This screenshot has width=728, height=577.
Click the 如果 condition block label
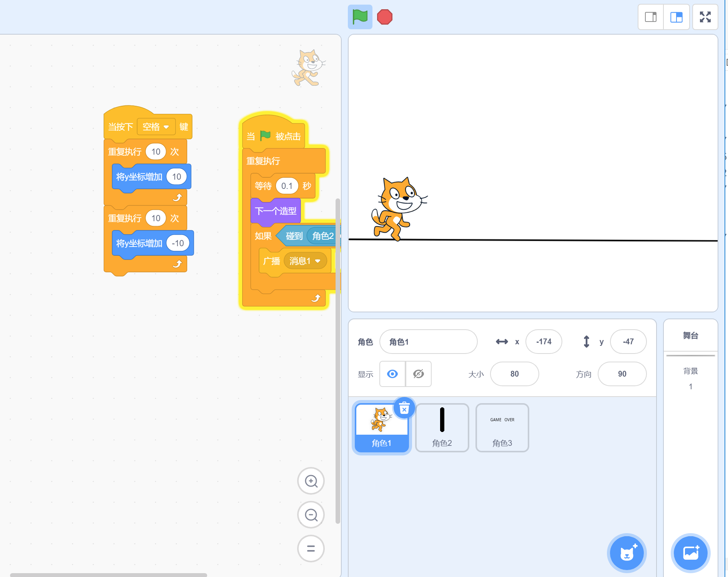pos(263,236)
